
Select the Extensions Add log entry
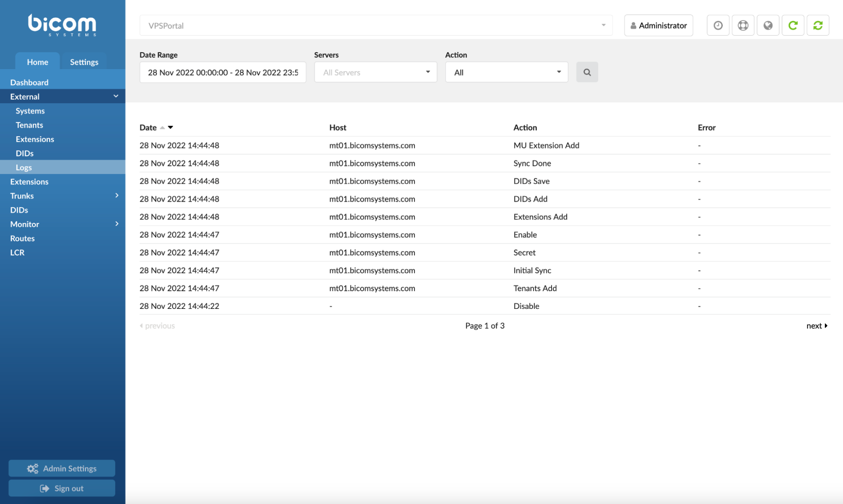(485, 217)
